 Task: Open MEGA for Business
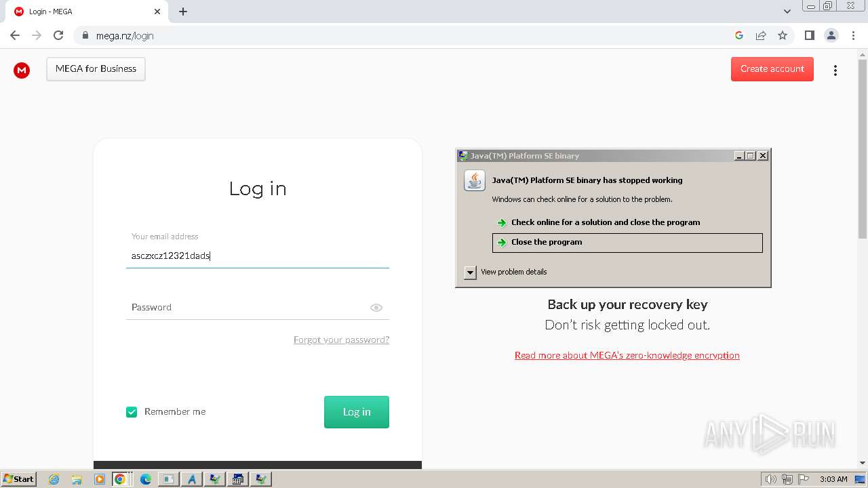click(96, 69)
